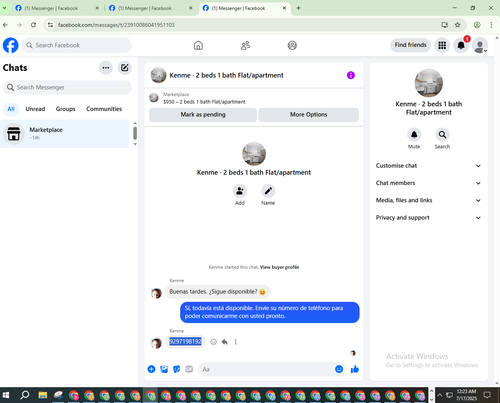Click the highlighted phone number 9297198192
The image size is (500, 403).
tap(185, 341)
